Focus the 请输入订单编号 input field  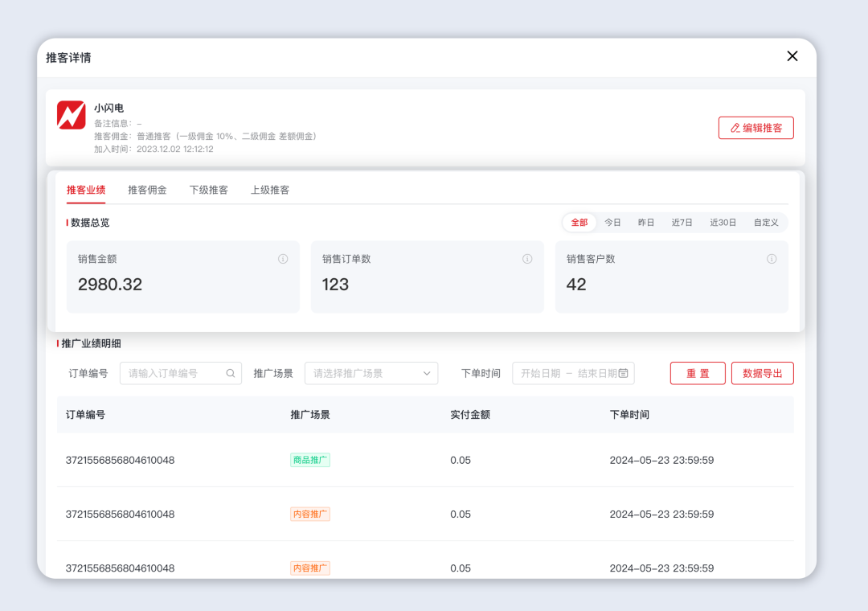pyautogui.click(x=173, y=373)
